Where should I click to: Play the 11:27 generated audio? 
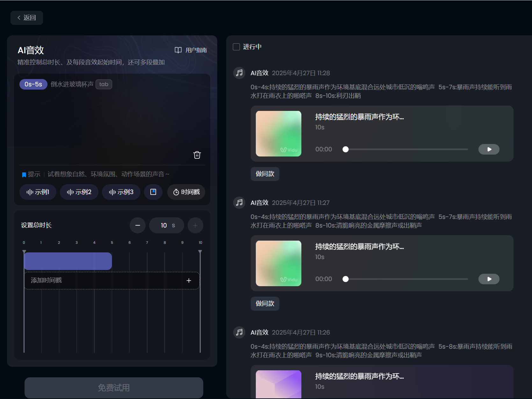point(489,279)
